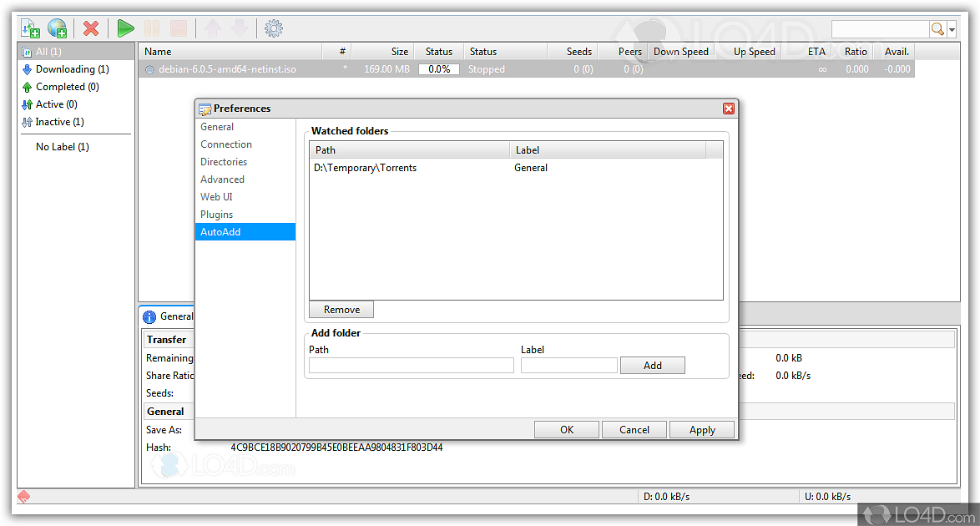Click the Label field under Add folder
This screenshot has height=526, width=980.
(x=568, y=366)
